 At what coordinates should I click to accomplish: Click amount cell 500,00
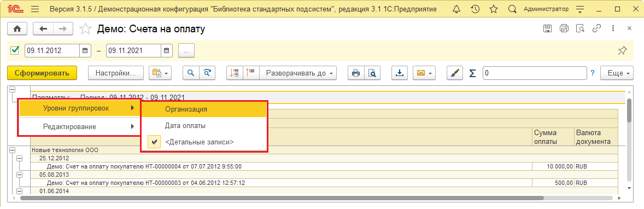click(x=553, y=183)
